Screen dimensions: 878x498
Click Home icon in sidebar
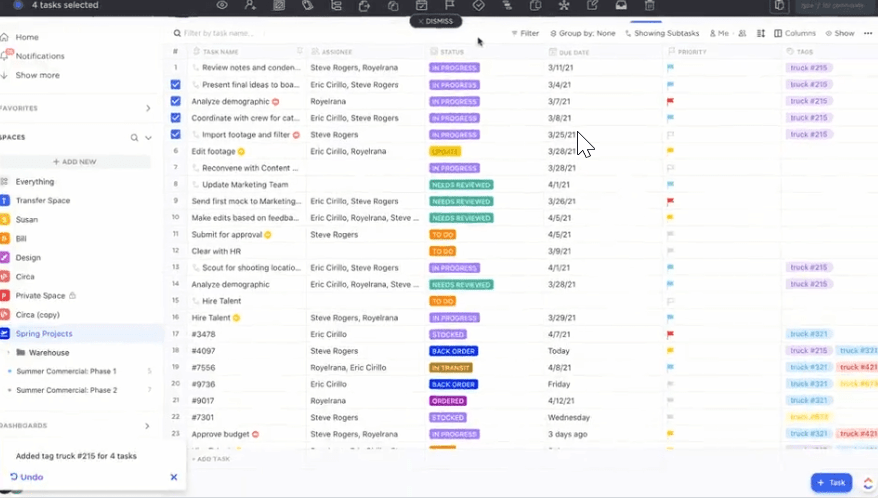[4, 37]
